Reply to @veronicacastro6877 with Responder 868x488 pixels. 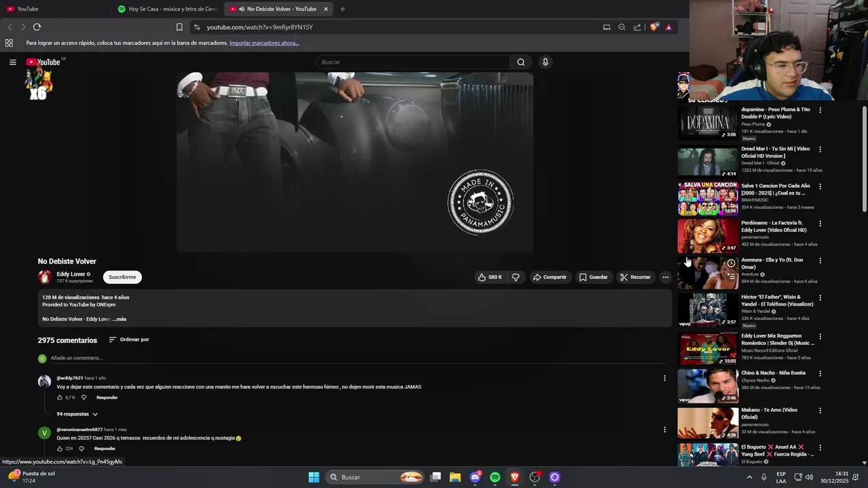(104, 449)
